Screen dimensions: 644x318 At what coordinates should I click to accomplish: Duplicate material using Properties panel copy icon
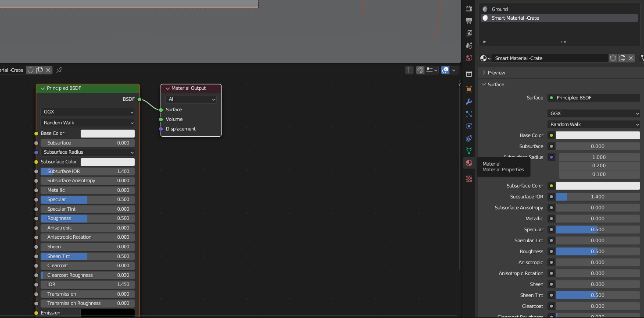(x=622, y=58)
